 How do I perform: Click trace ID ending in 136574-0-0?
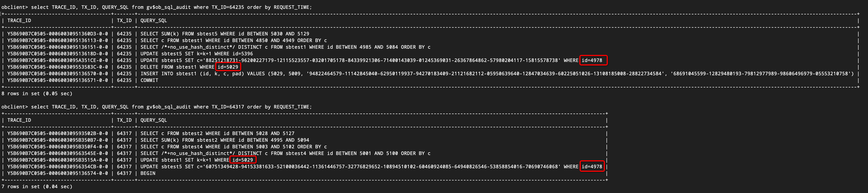(x=58, y=173)
